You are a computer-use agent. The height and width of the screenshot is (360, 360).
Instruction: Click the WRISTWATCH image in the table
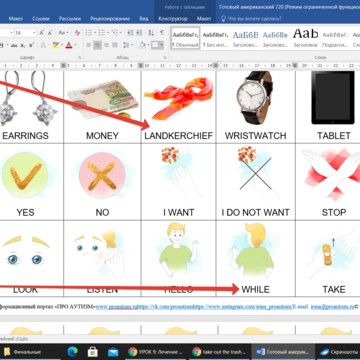[255, 98]
